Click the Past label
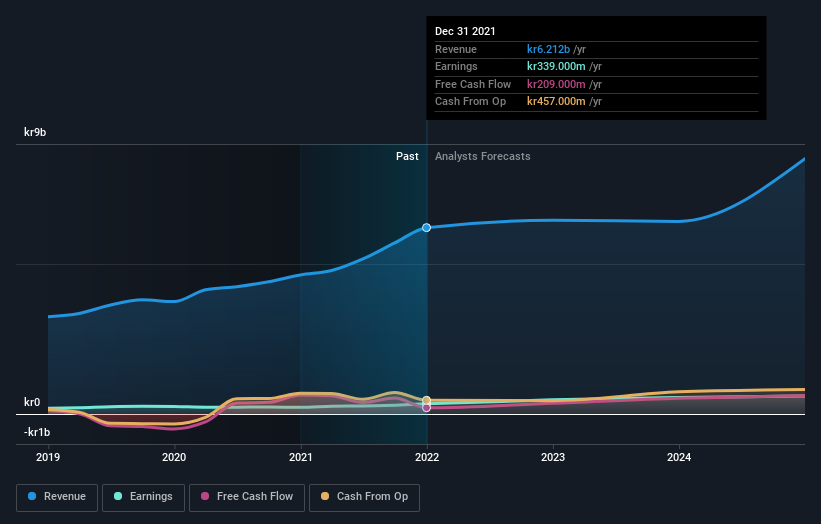Image resolution: width=821 pixels, height=524 pixels. 407,157
